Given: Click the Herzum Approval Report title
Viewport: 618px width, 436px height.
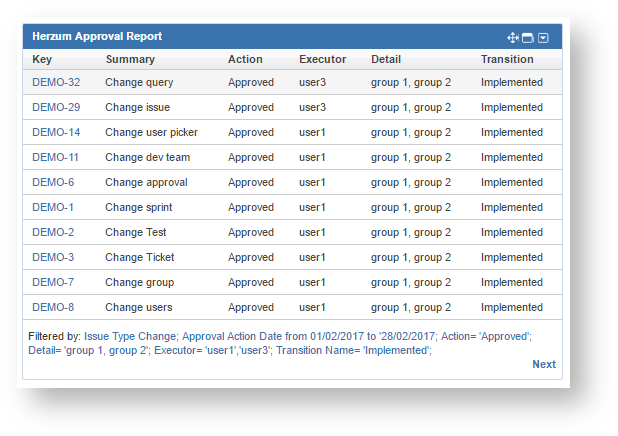Looking at the screenshot, I should pos(97,36).
